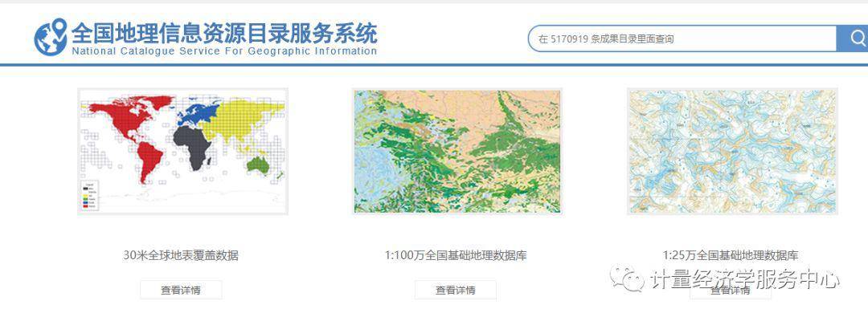Viewport: 868px width, 317px height.
Task: Open the 30米全球地表覆盖数据 world map thumbnail
Action: tap(182, 152)
